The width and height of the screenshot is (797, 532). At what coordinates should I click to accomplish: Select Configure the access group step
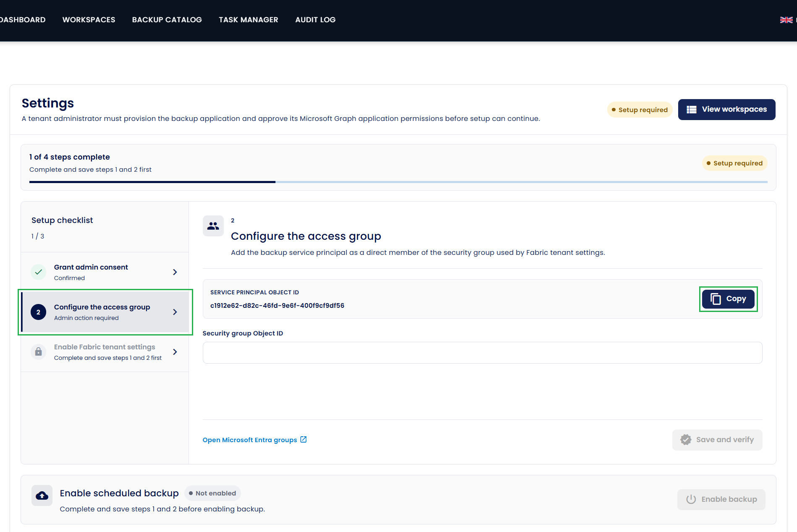(x=105, y=312)
